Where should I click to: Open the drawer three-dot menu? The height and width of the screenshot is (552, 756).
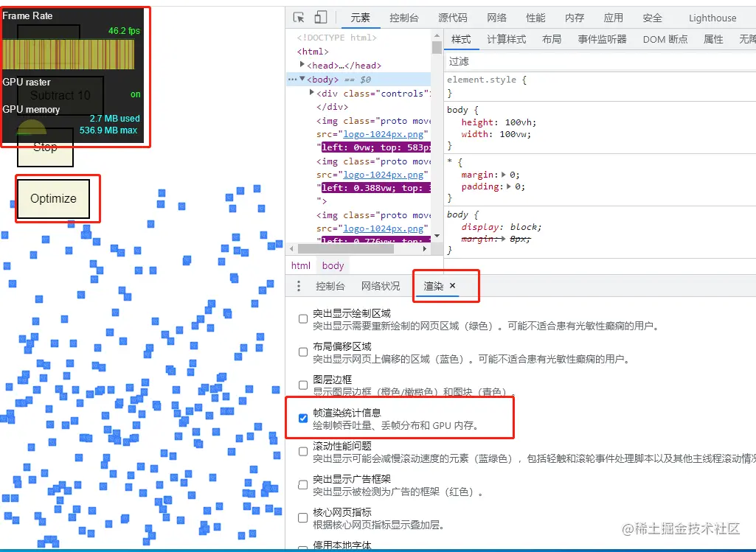(299, 286)
